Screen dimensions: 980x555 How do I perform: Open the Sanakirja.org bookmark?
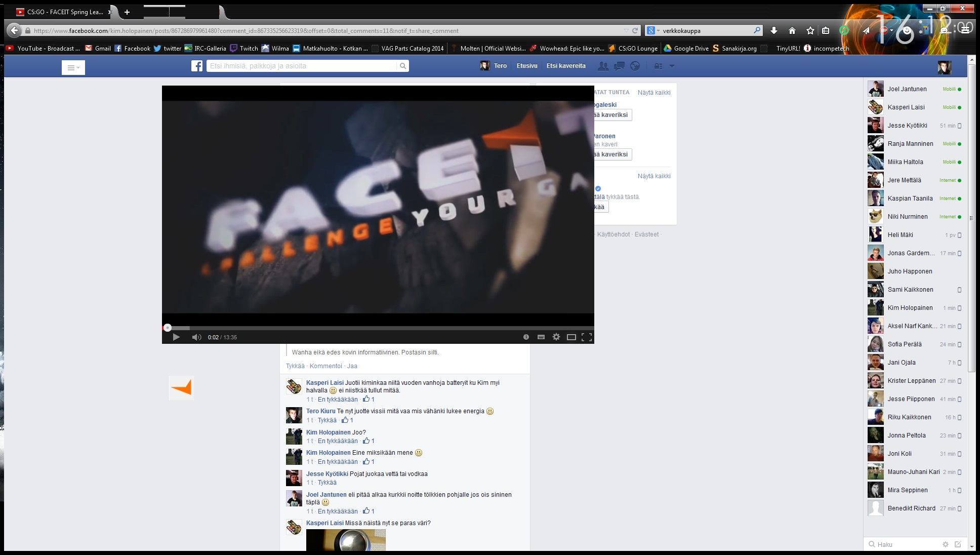pyautogui.click(x=734, y=49)
